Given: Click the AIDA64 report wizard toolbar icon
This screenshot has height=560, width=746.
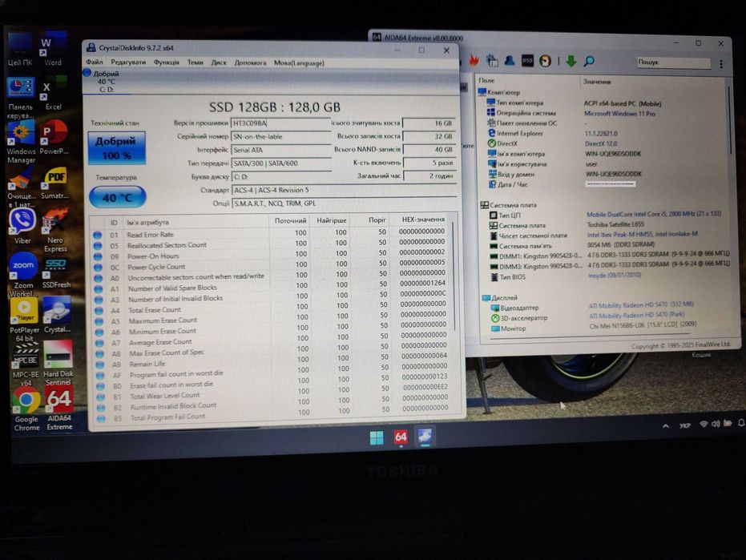Looking at the screenshot, I should click(x=492, y=60).
